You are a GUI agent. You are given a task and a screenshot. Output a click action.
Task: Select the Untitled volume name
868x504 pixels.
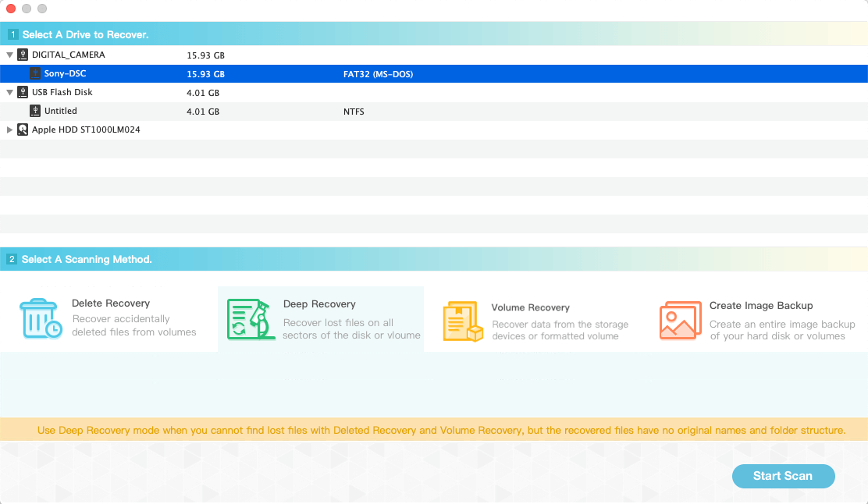click(x=61, y=111)
